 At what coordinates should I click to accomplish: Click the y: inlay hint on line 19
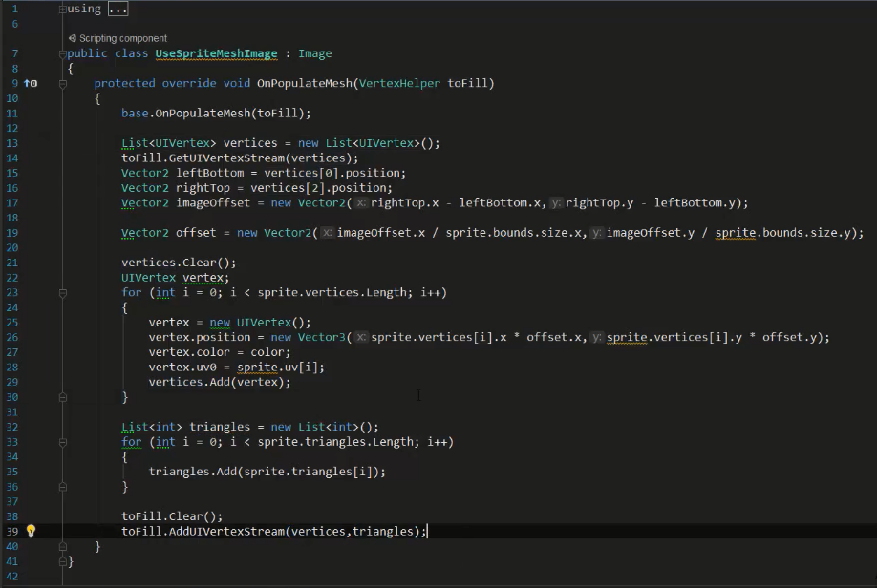(597, 233)
